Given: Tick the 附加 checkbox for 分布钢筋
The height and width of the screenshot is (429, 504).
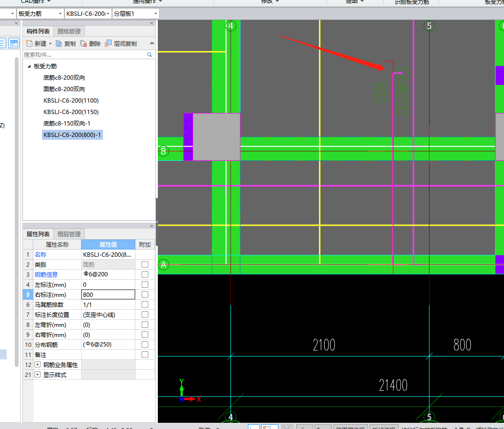Looking at the screenshot, I should coord(145,345).
